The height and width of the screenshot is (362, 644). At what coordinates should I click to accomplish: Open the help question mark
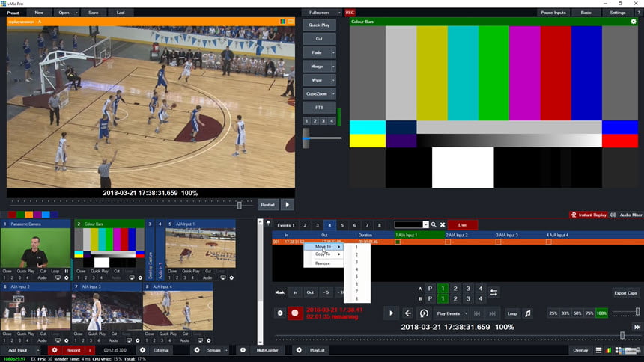pos(638,13)
